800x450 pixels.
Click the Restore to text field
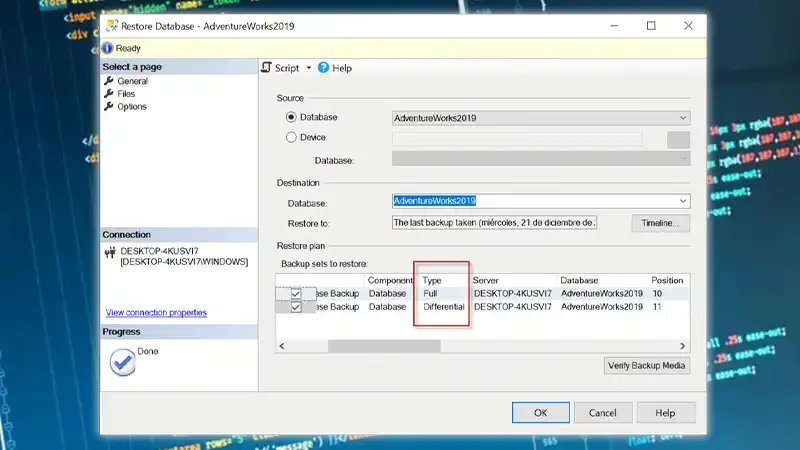click(494, 223)
